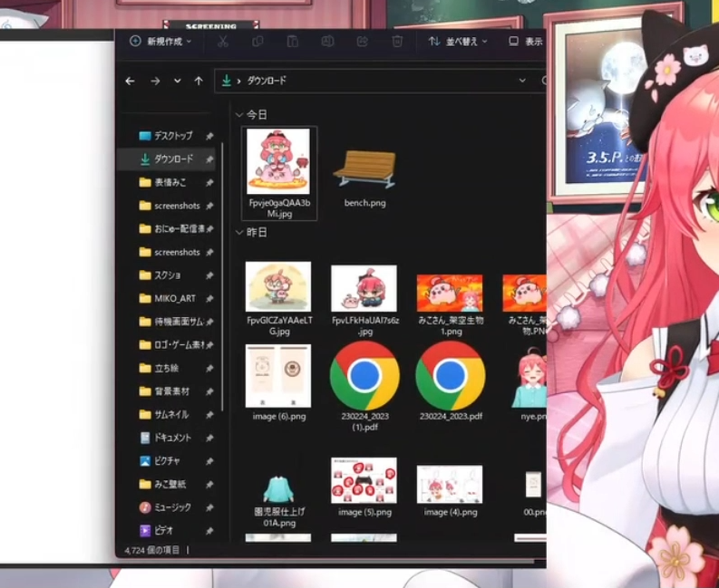Open the 並べ替え sort menu

[457, 42]
